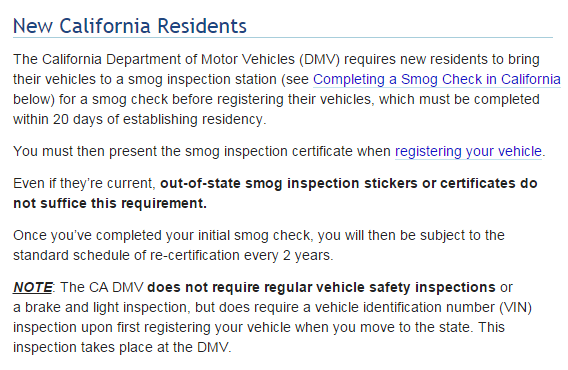Click the bold 'does not require regular vehicle safety inspections'
Screen dimensions: 568x370
coord(321,287)
